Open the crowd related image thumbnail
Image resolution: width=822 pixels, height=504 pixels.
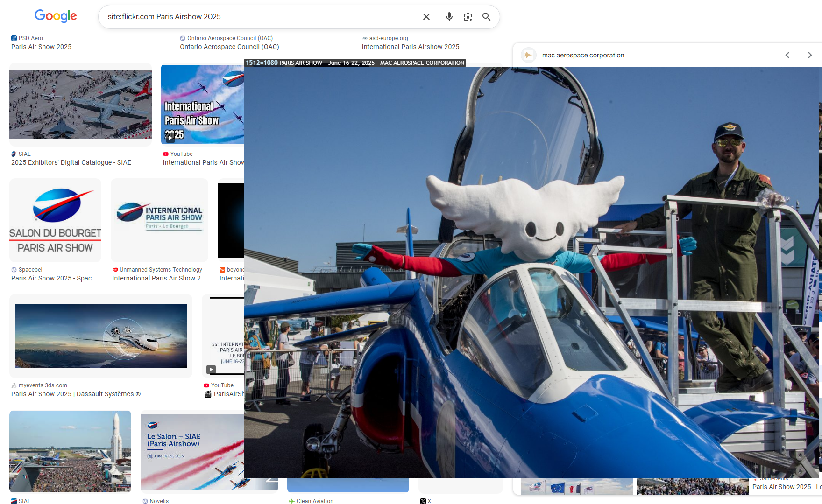coord(692,486)
